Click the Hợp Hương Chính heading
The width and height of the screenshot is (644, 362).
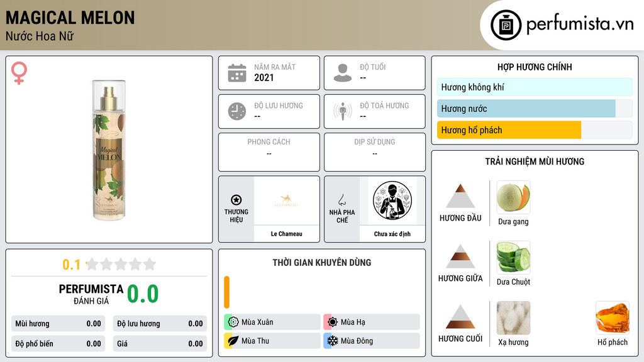tap(535, 67)
